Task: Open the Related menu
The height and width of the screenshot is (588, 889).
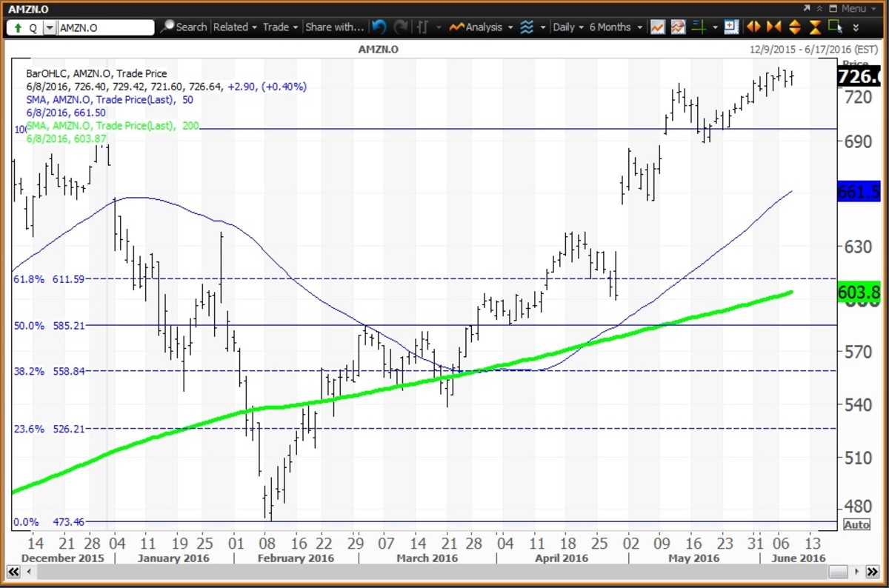Action: point(235,27)
